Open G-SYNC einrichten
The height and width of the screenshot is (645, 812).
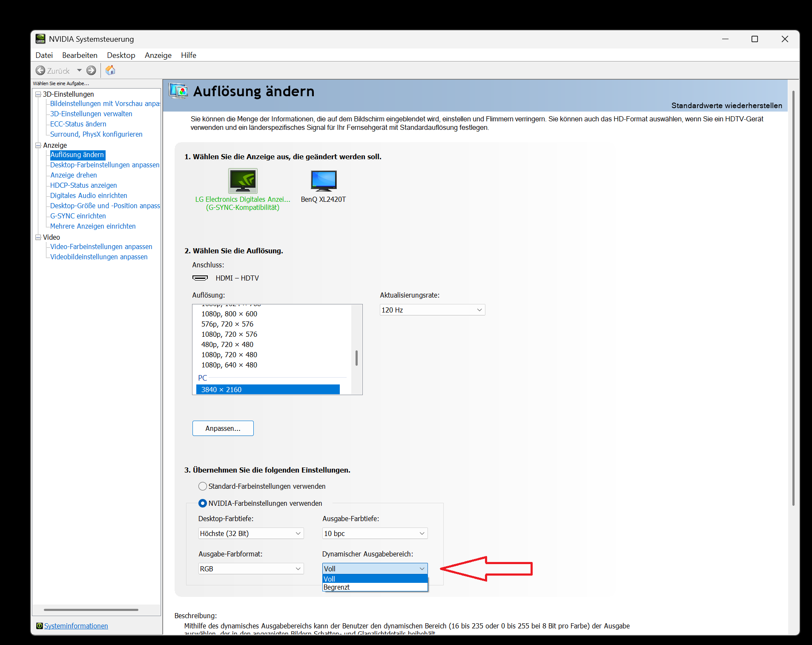(x=78, y=216)
